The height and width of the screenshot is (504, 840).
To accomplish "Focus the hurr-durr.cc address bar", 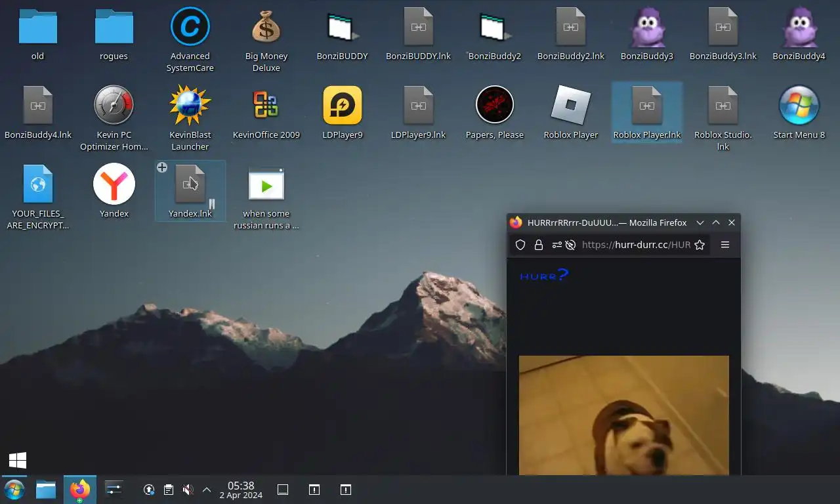I will [636, 245].
